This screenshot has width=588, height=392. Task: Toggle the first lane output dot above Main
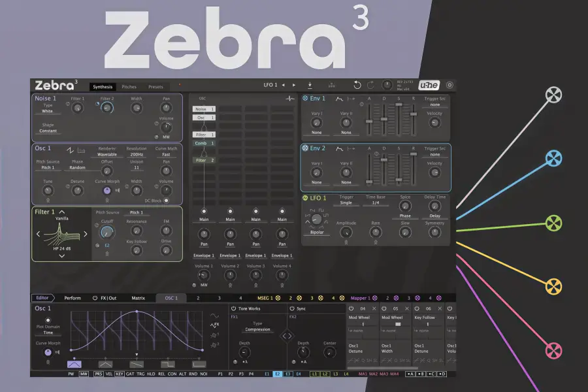coord(204,211)
